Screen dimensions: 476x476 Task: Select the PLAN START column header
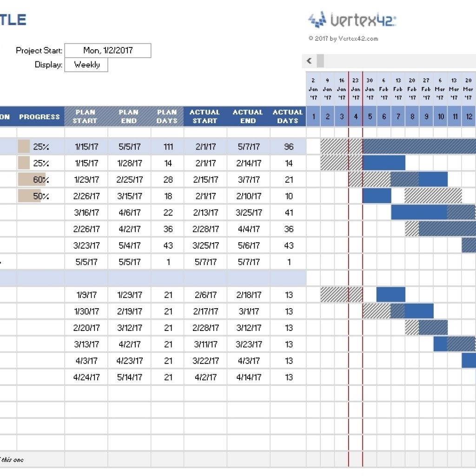point(86,117)
